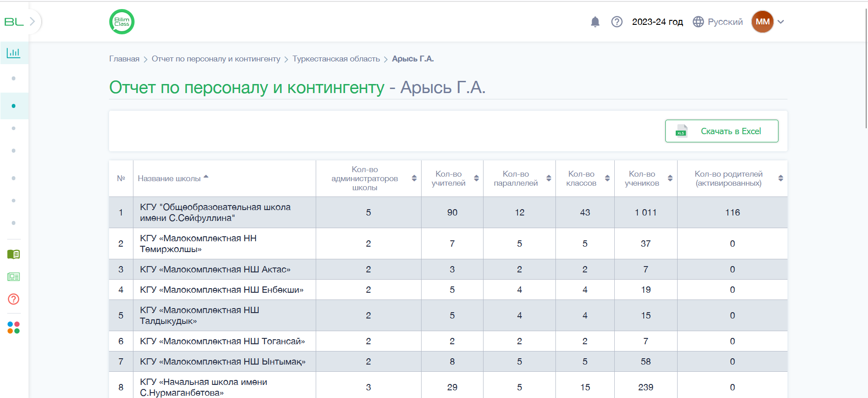868x398 pixels.
Task: Click the page vertical scrollbar
Action: pyautogui.click(x=865, y=68)
